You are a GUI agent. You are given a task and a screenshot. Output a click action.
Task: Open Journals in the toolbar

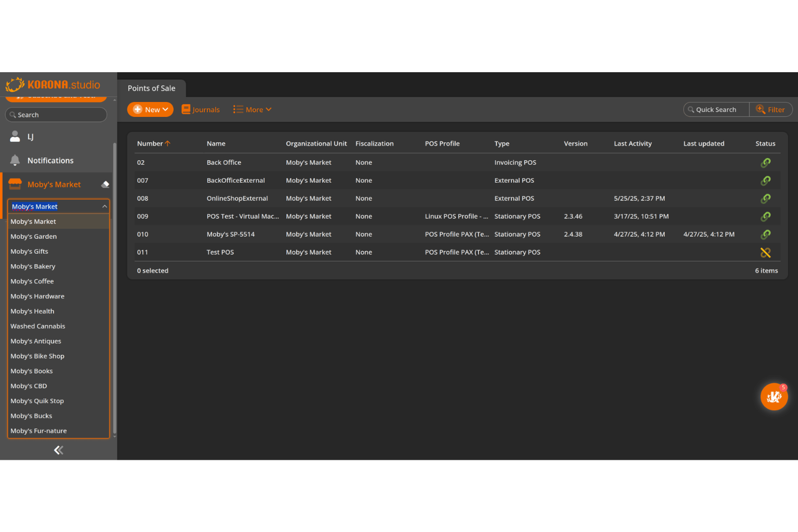pyautogui.click(x=201, y=109)
